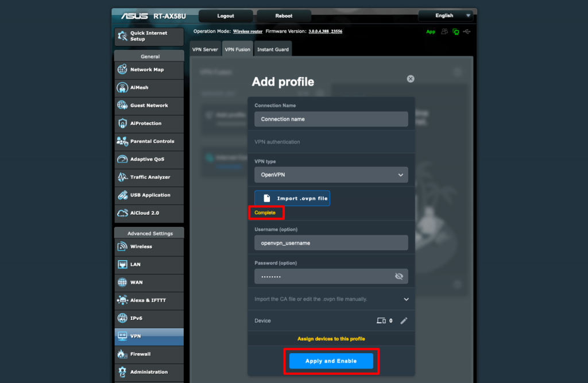This screenshot has width=588, height=383.
Task: Expand the Import CA file section chevron
Action: [406, 299]
